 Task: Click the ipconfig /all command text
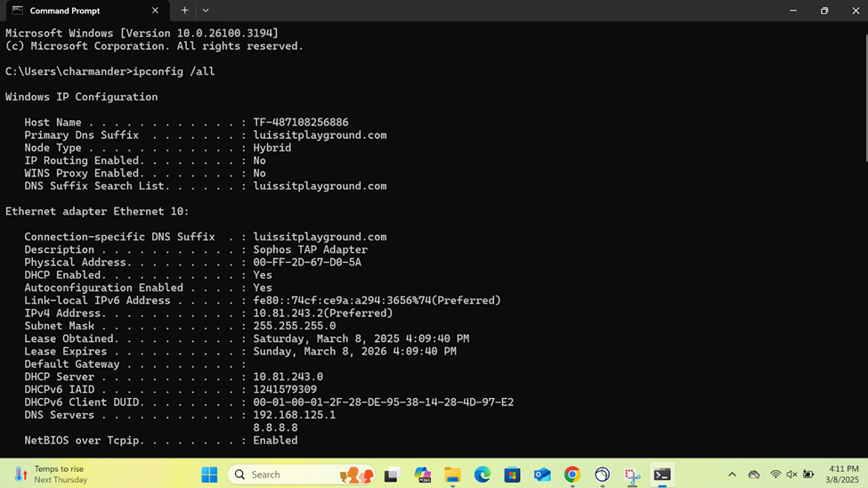pos(174,71)
